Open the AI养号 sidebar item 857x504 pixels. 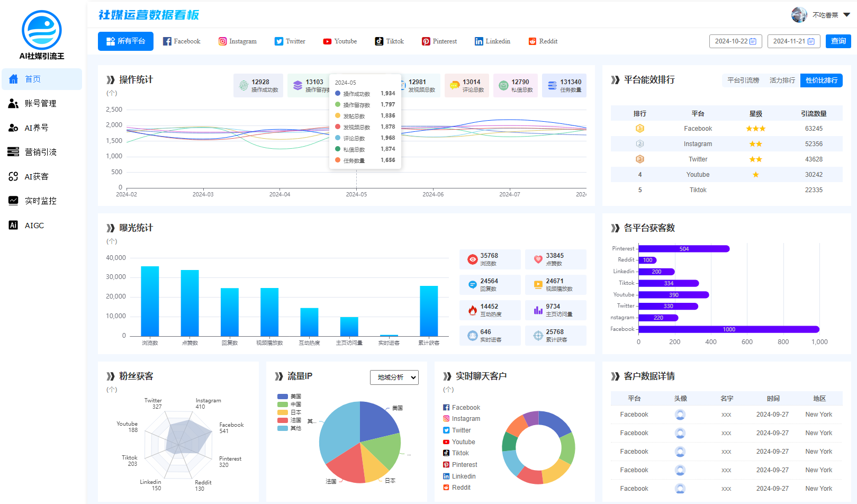(x=42, y=128)
